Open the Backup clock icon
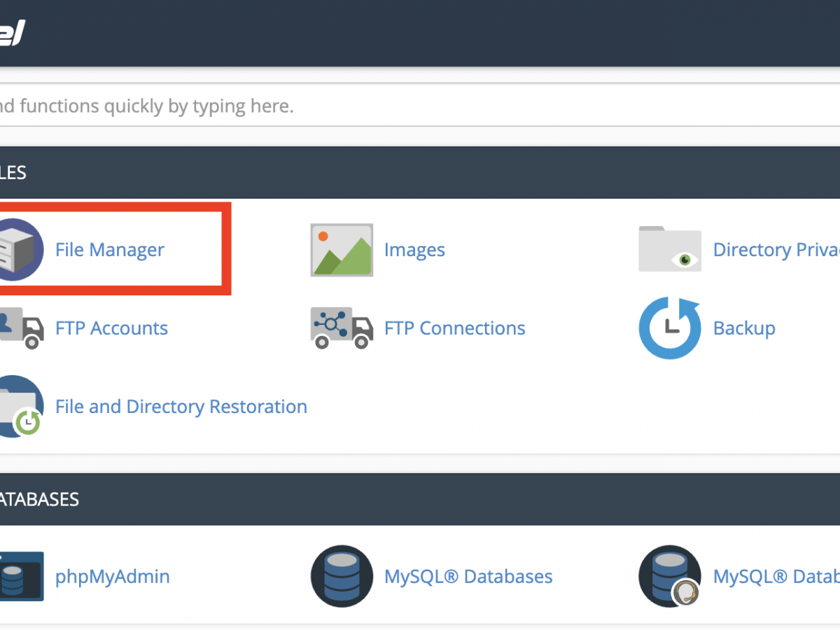840x630 pixels. coord(670,328)
